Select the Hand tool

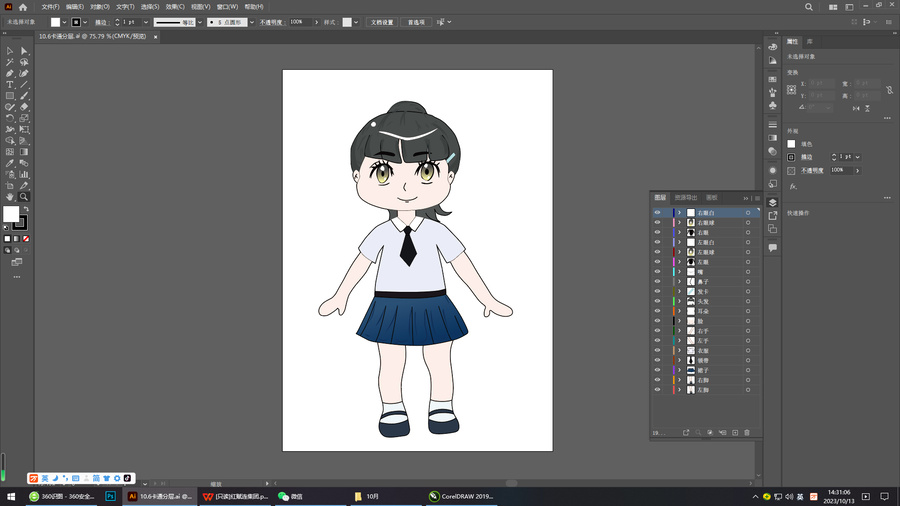(x=10, y=197)
